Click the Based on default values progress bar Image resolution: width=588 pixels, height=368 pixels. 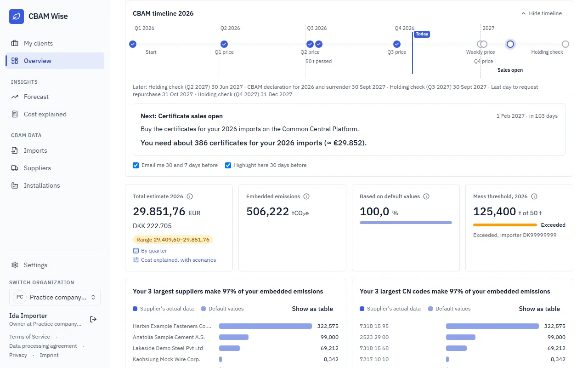(406, 223)
